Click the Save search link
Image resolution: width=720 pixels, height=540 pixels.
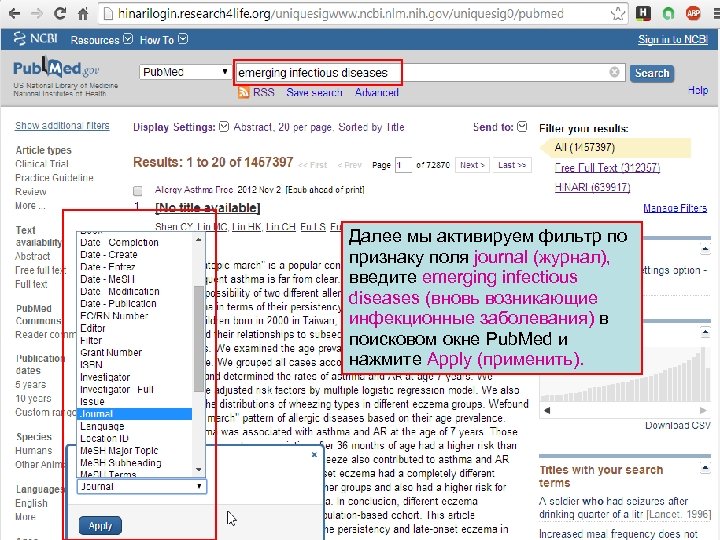[x=315, y=93]
